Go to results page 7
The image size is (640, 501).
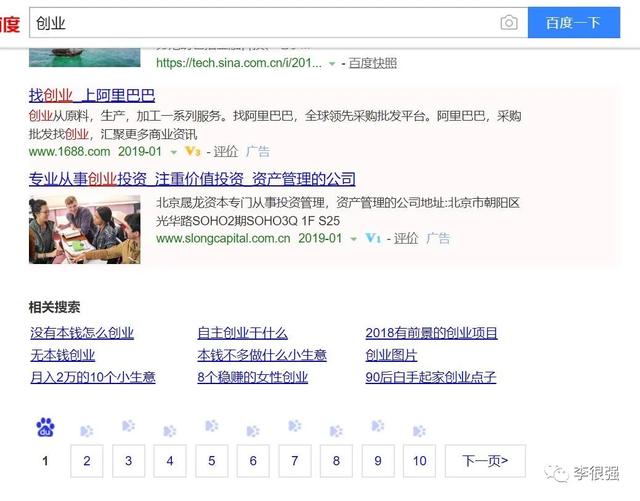(x=295, y=461)
